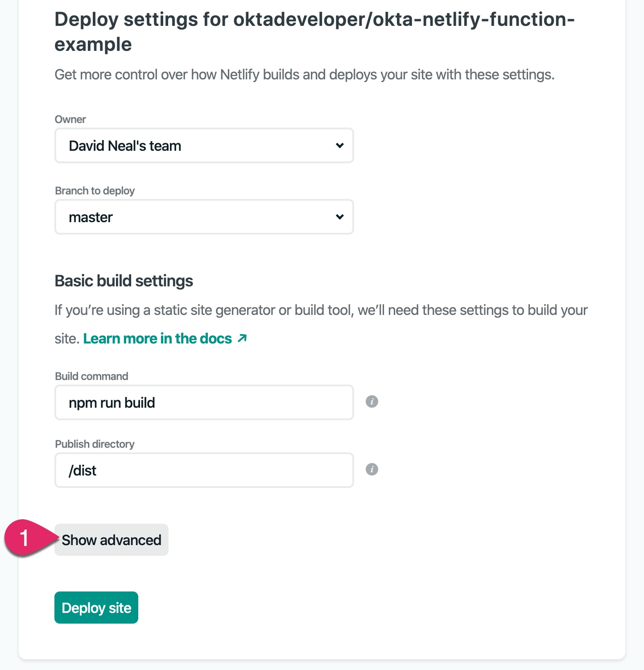Click the Branch to deploy label
The width and height of the screenshot is (644, 670).
tap(95, 191)
